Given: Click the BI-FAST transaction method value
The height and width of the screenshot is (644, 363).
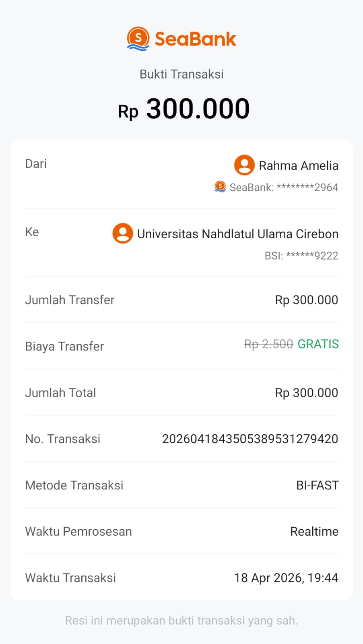Looking at the screenshot, I should click(317, 485).
